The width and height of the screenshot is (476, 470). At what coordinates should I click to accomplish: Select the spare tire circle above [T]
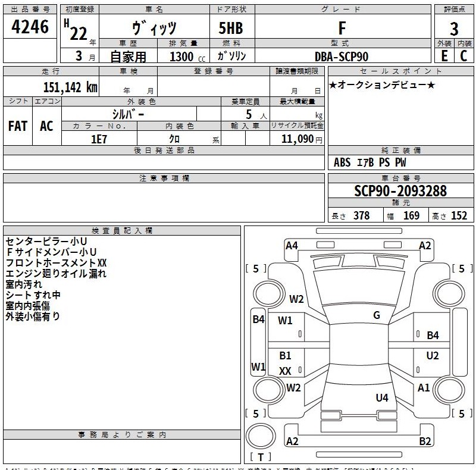pyautogui.click(x=261, y=436)
